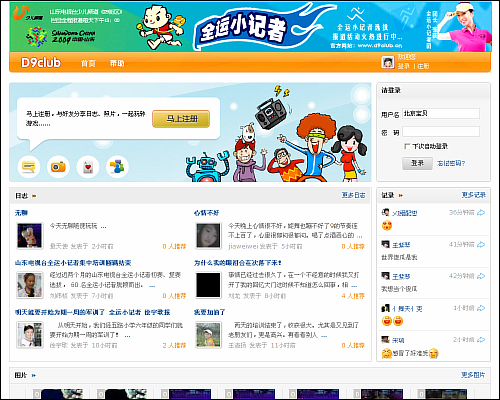The image size is (500, 400).
Task: Click the 登录 link in the orange bar
Action: click(x=403, y=66)
